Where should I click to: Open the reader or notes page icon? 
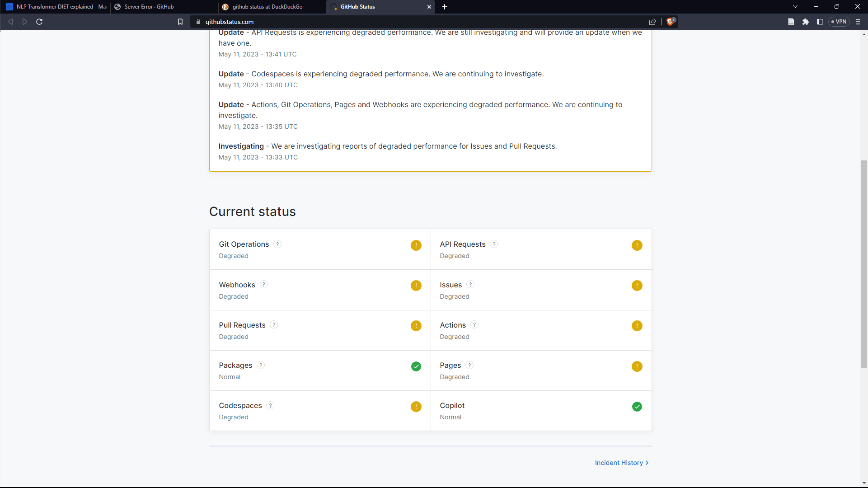(791, 22)
